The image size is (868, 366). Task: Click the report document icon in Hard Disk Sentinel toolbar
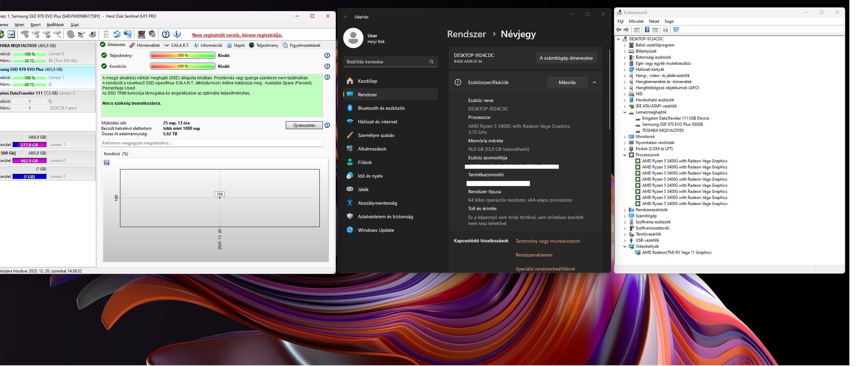pos(106,34)
